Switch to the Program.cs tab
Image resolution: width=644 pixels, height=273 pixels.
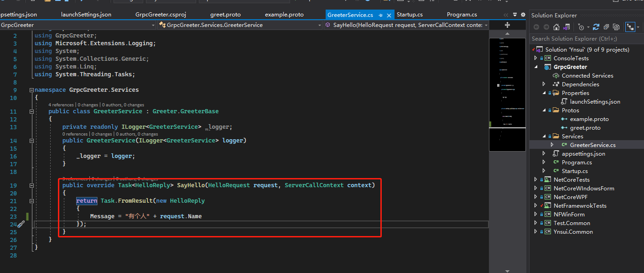462,15
